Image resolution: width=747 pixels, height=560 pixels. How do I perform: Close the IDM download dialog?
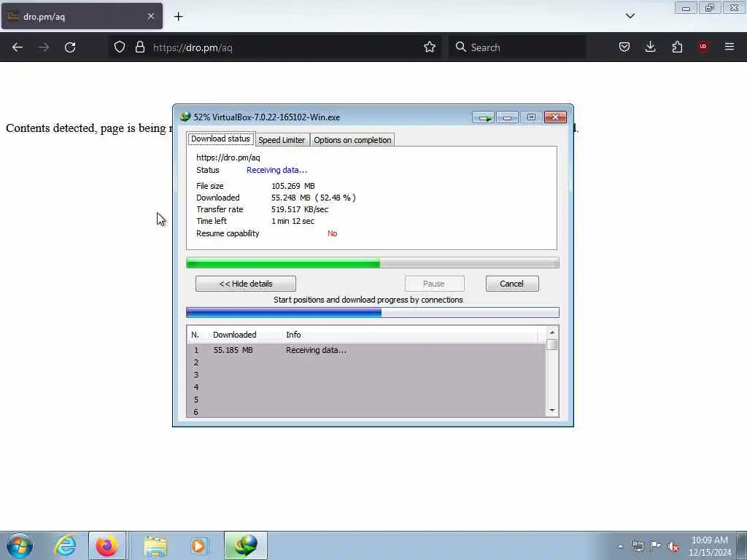click(555, 117)
